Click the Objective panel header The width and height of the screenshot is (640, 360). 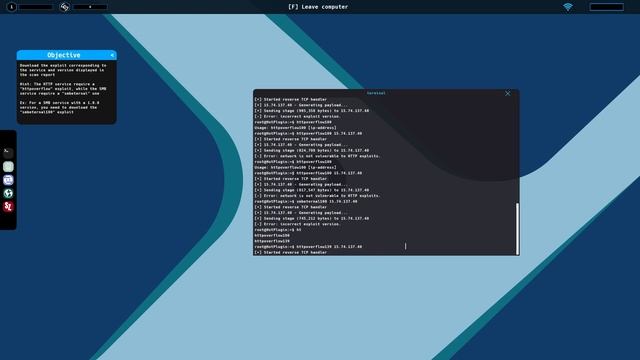[67, 55]
